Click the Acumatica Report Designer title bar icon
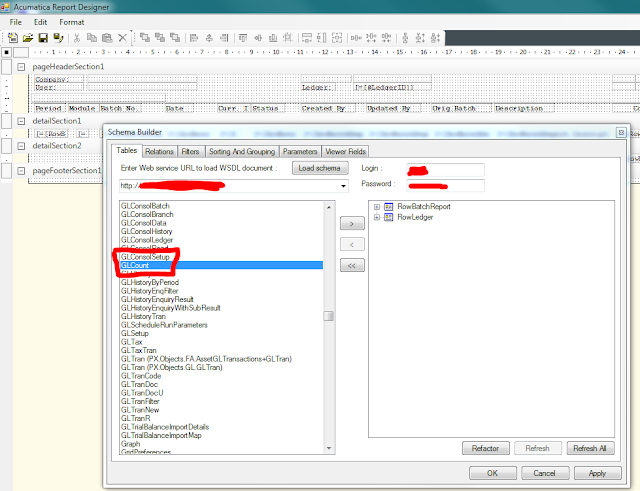This screenshot has width=640, height=491. click(x=5, y=7)
